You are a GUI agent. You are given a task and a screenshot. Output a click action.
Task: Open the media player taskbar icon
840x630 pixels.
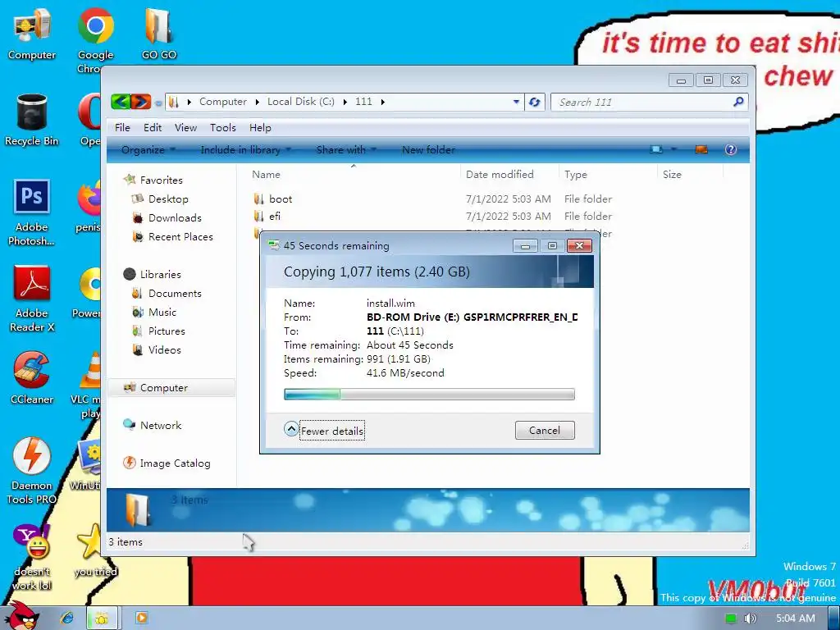click(141, 618)
